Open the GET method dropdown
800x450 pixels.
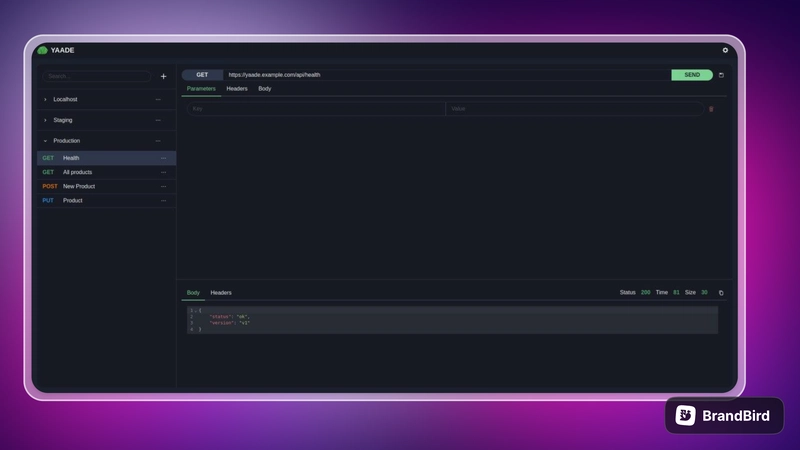tap(202, 75)
